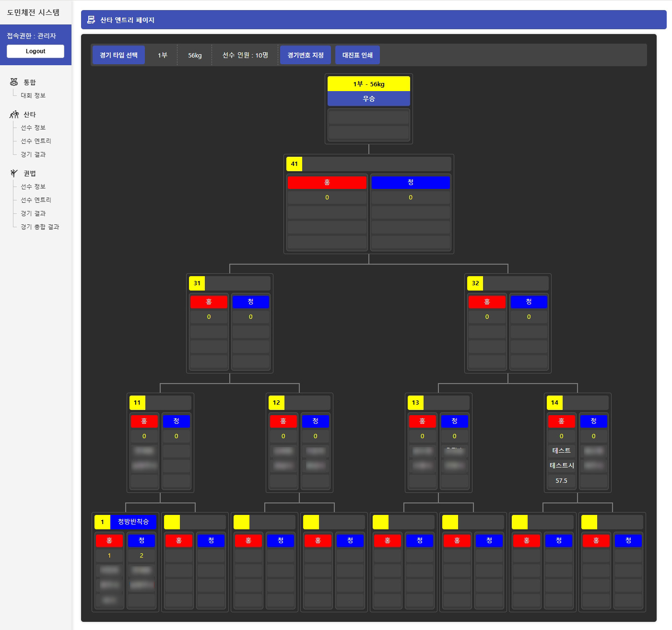672x630 pixels.
Task: Click the 대진표 인쇄 print button
Action: point(357,55)
